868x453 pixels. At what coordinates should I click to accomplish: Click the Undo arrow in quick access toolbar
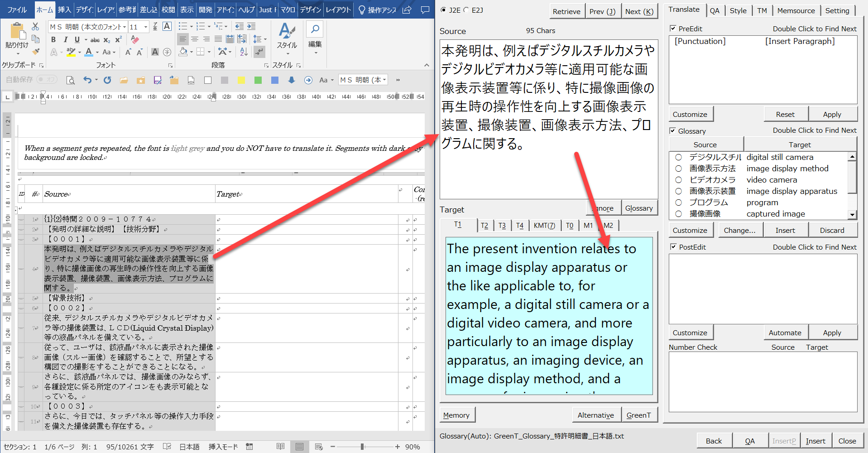[87, 80]
